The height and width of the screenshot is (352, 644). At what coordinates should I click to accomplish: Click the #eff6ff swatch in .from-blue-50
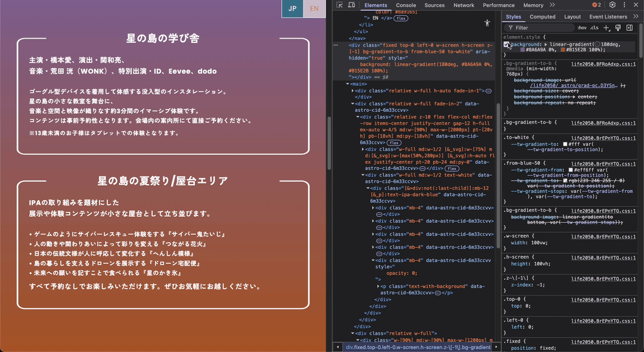[x=571, y=170]
